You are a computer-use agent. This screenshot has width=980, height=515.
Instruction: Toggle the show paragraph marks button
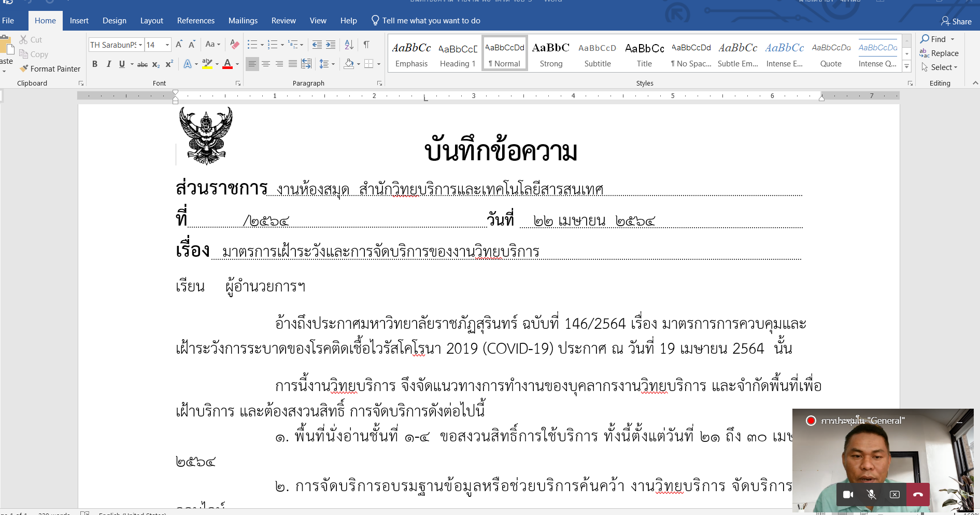pos(366,45)
